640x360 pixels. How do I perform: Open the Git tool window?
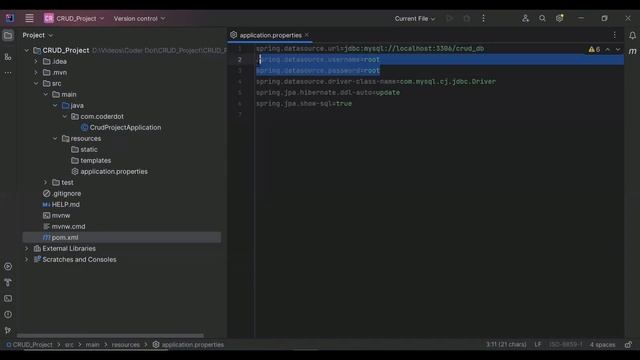point(8,330)
